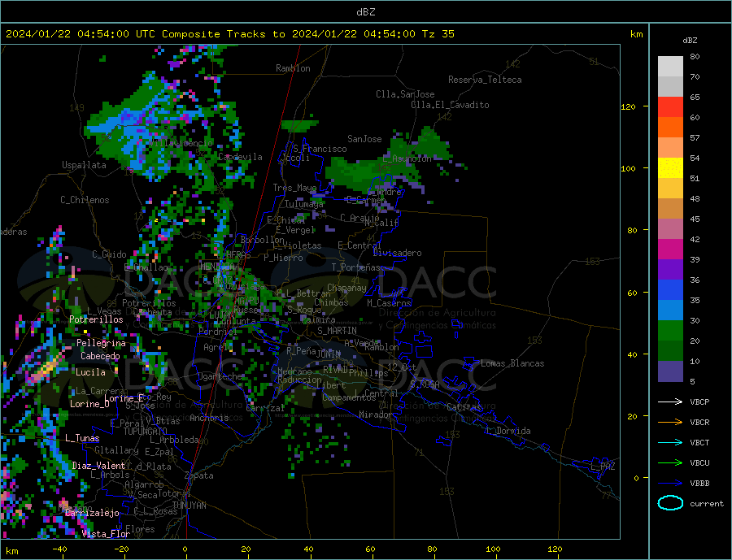Click the Villavicencio label on map

[x=181, y=143]
